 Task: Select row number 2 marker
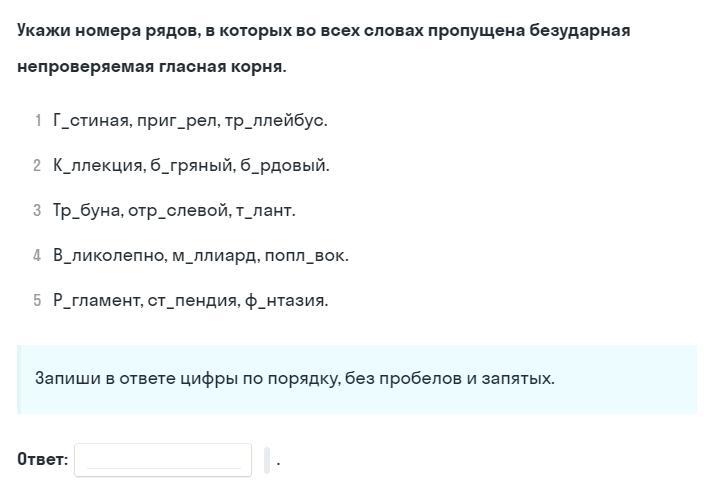[x=37, y=166]
